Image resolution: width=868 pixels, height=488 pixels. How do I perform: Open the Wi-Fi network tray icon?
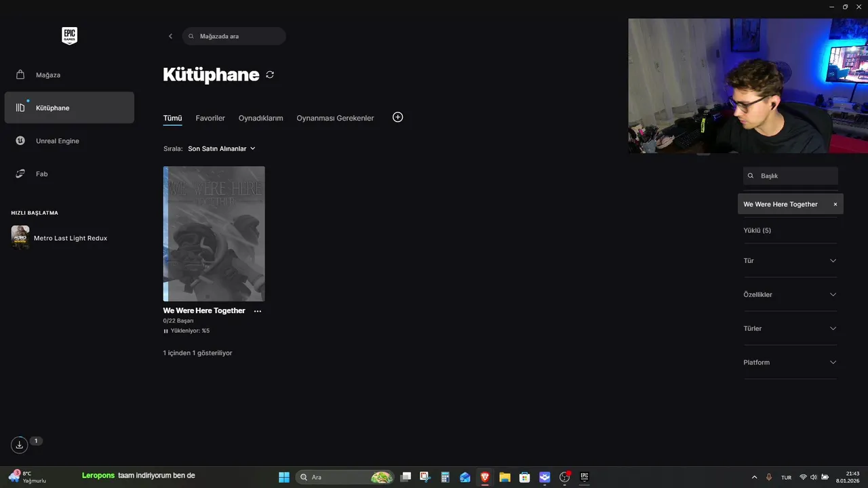point(804,477)
